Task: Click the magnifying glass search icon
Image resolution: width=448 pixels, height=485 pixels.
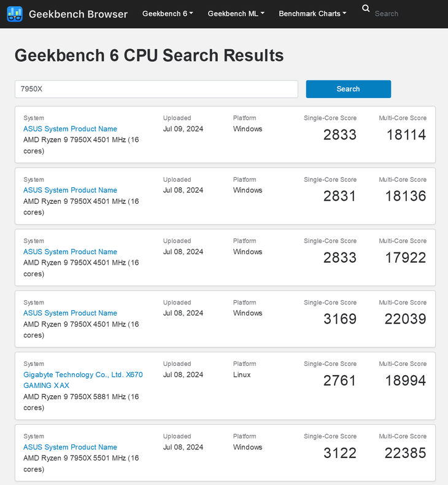Action: [x=366, y=9]
